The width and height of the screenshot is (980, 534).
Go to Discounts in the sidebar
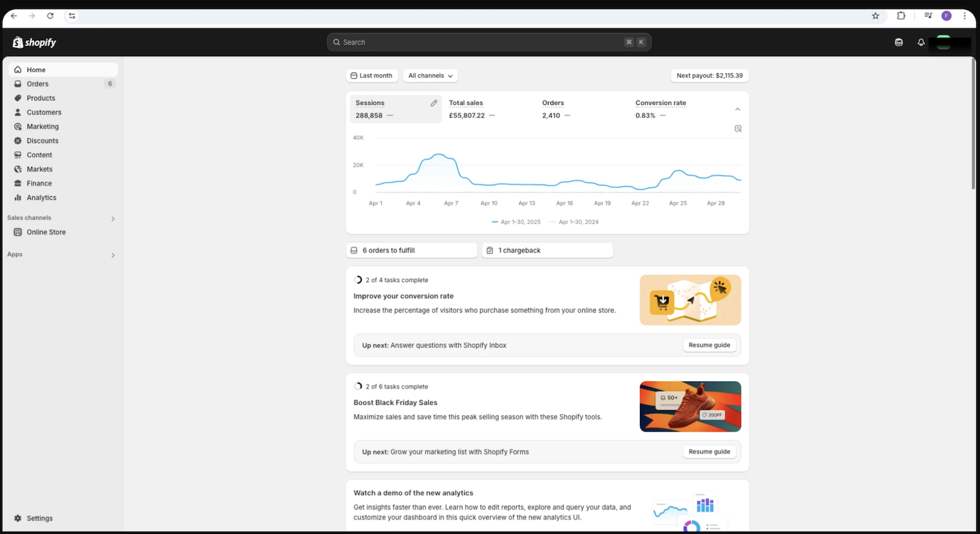point(63,141)
